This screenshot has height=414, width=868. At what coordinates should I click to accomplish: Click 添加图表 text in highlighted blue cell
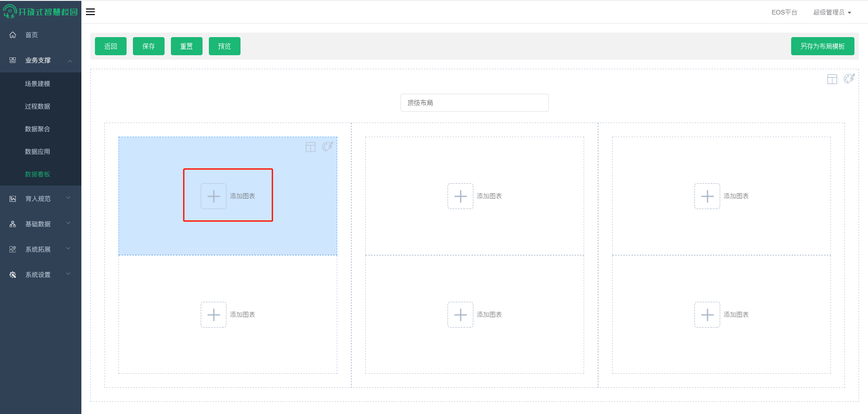click(242, 196)
